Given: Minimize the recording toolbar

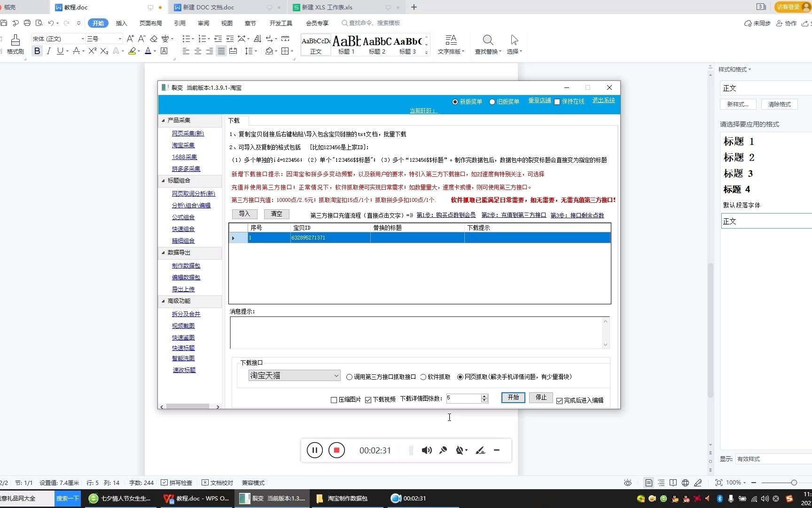Looking at the screenshot, I should (497, 450).
